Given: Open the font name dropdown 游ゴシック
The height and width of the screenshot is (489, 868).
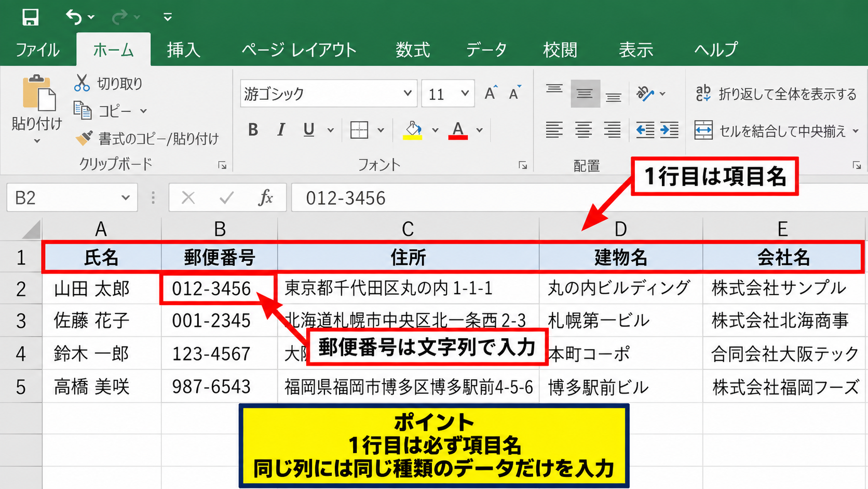Looking at the screenshot, I should point(408,94).
